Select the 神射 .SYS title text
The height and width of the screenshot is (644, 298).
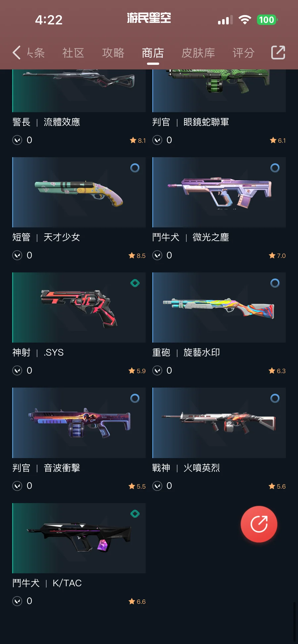point(38,352)
